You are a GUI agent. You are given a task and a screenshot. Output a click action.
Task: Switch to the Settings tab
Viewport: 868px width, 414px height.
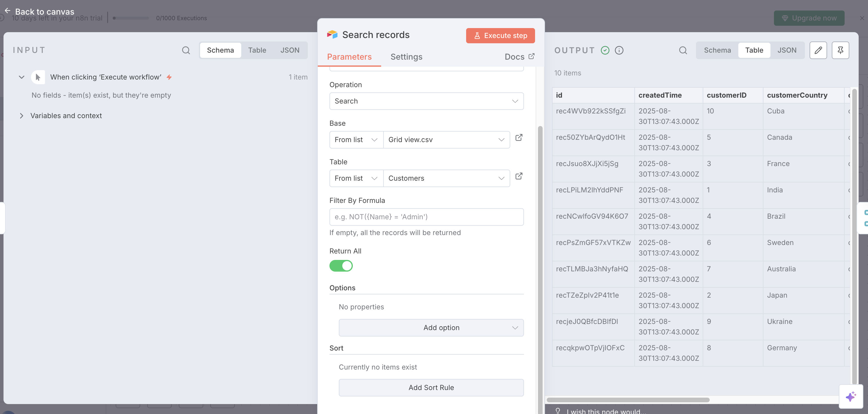406,57
